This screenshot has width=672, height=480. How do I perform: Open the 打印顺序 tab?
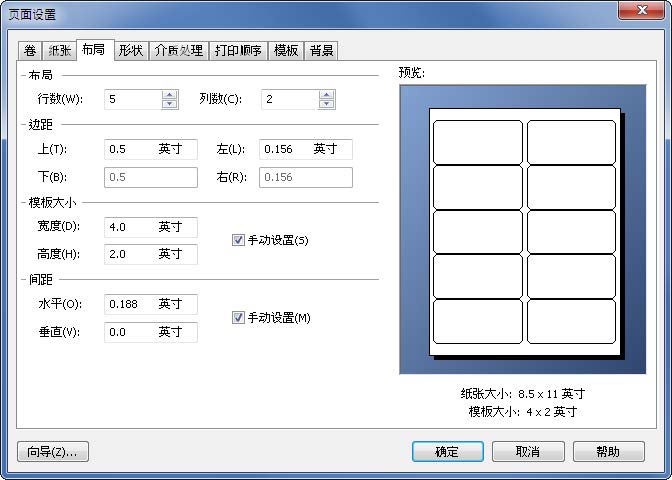click(239, 51)
